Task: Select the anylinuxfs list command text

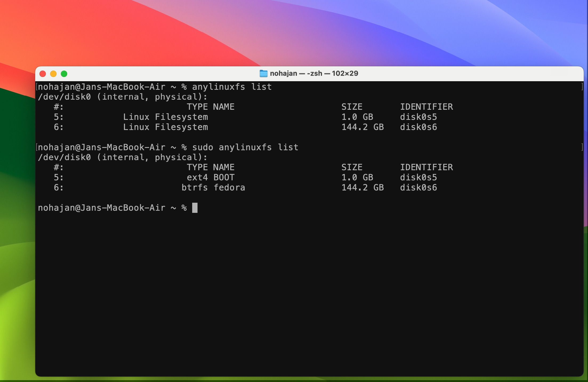Action: pos(232,87)
